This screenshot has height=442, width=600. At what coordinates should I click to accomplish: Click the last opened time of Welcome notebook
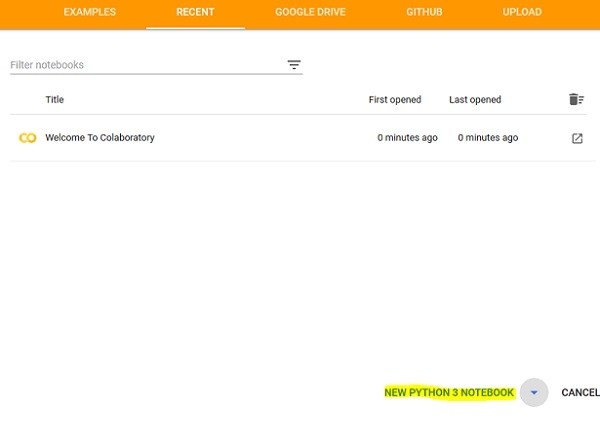pos(488,138)
